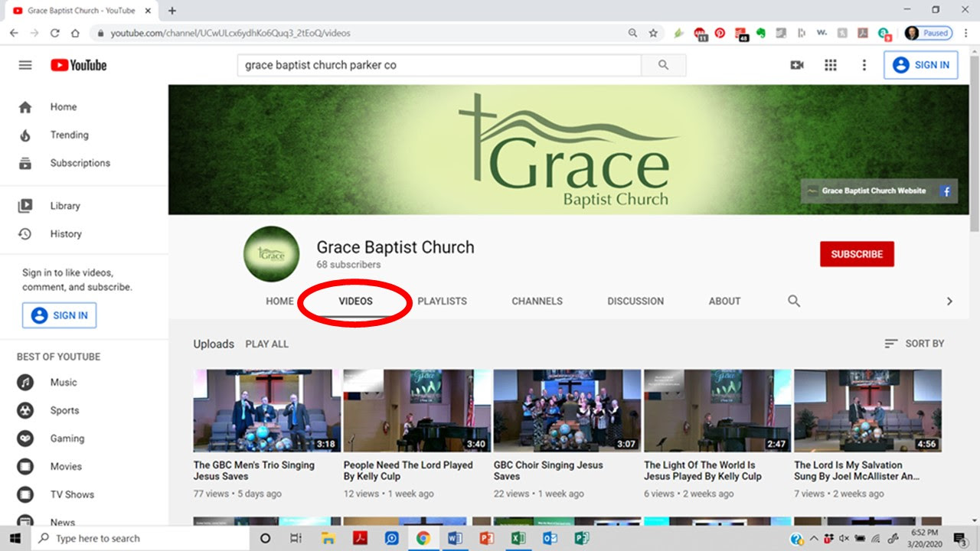Open File Explorer from the taskbar
Screen dimensions: 980x551
pyautogui.click(x=328, y=538)
